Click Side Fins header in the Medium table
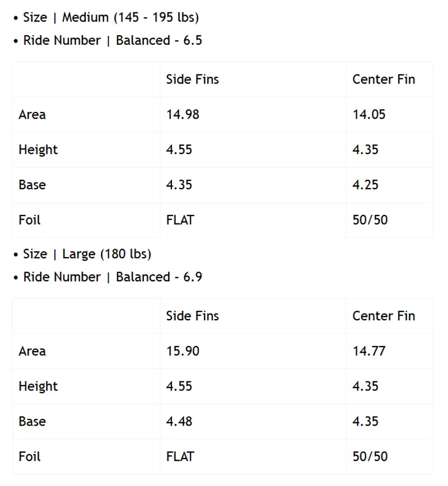This screenshot has height=486, width=448. tap(192, 80)
